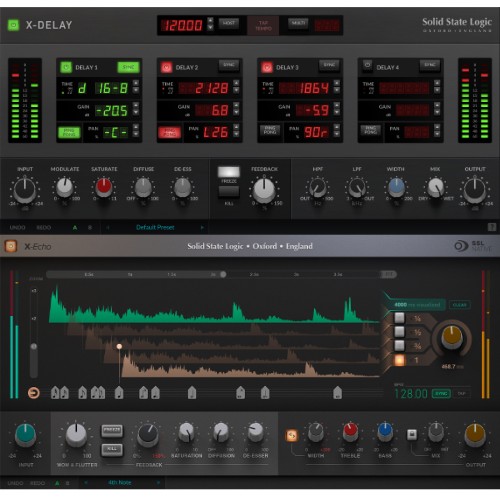Click the X-Delay Modulate knob
The width and height of the screenshot is (500, 500).
pyautogui.click(x=64, y=187)
